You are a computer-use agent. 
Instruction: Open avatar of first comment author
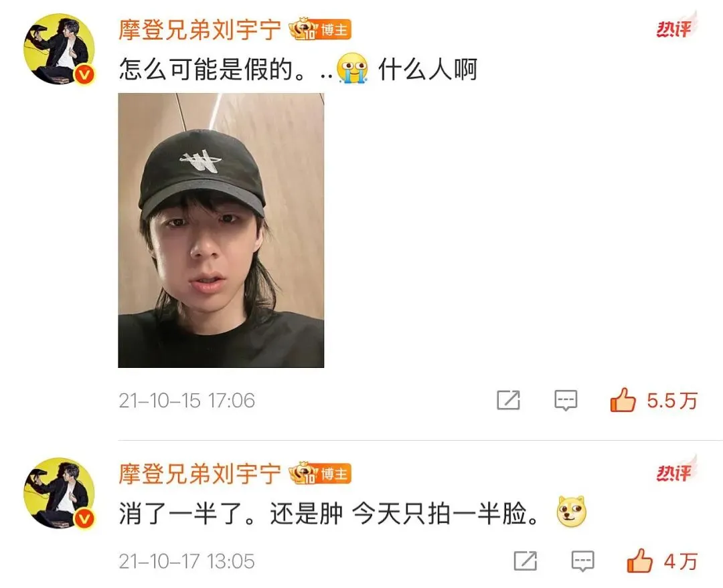59,49
